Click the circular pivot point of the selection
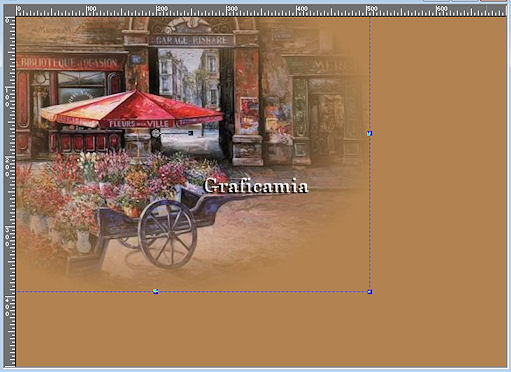Image resolution: width=511 pixels, height=372 pixels. (155, 133)
